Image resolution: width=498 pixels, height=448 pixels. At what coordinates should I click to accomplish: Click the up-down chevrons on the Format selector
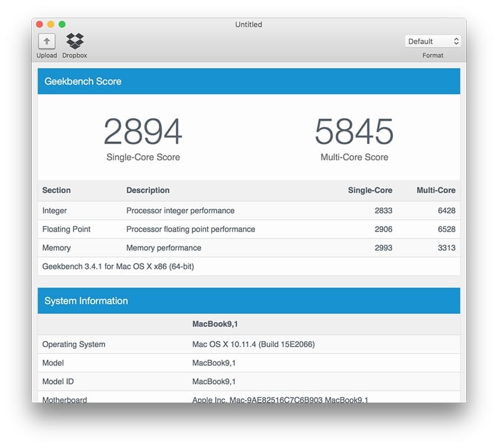pyautogui.click(x=455, y=40)
